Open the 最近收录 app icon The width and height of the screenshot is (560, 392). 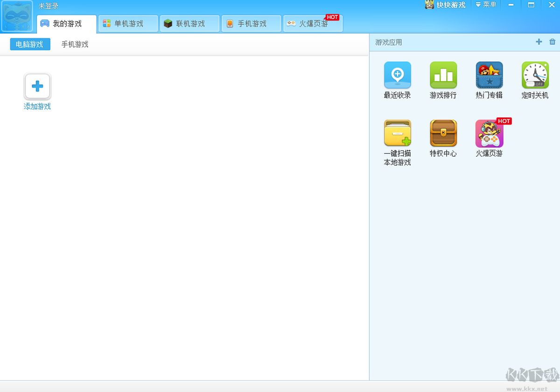click(398, 75)
